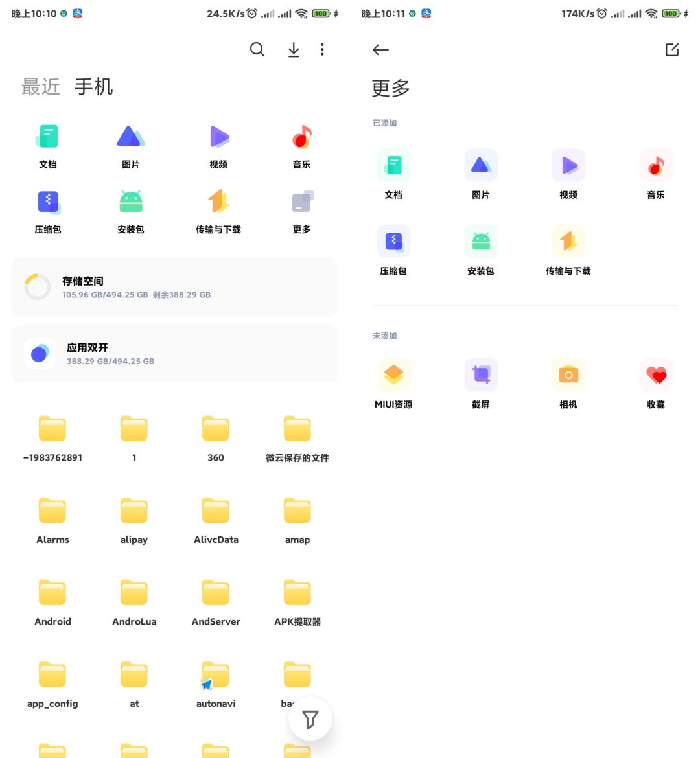
Task: Open the Android folder
Action: click(x=52, y=603)
